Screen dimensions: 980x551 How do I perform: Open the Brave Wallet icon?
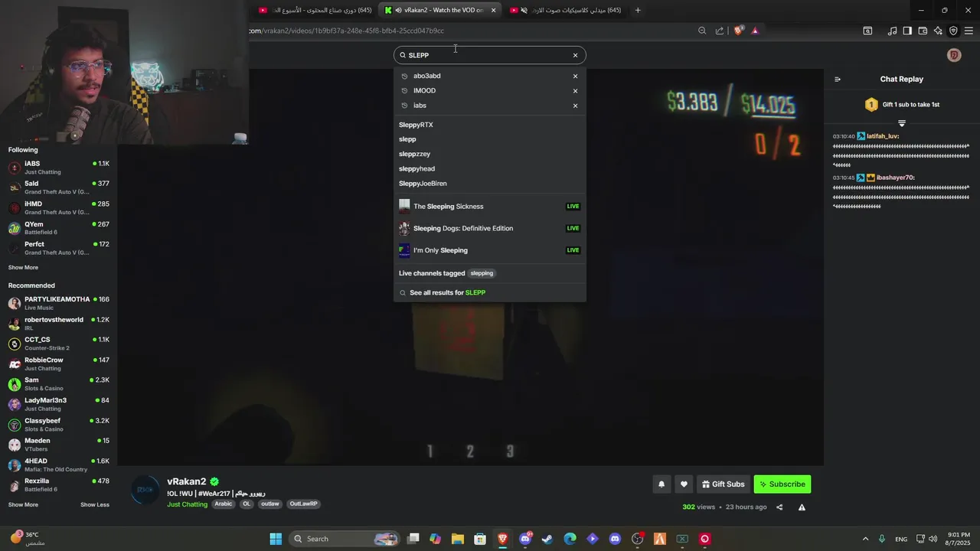pyautogui.click(x=923, y=31)
